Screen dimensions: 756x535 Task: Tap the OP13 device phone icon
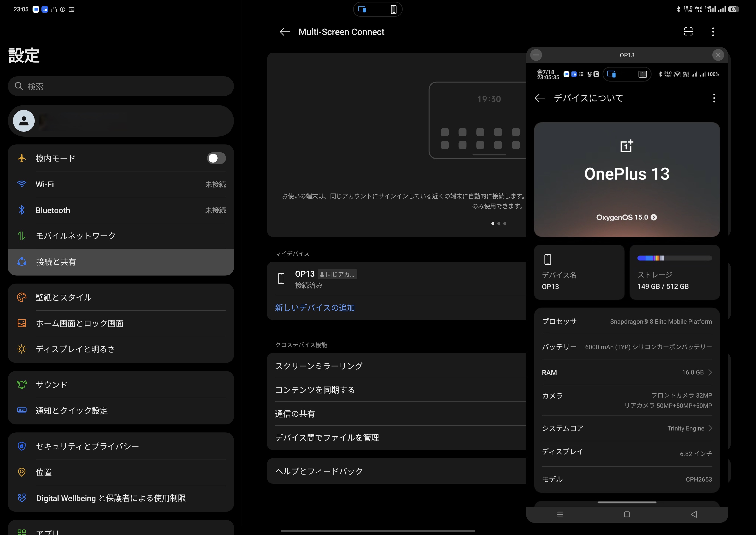pos(281,278)
